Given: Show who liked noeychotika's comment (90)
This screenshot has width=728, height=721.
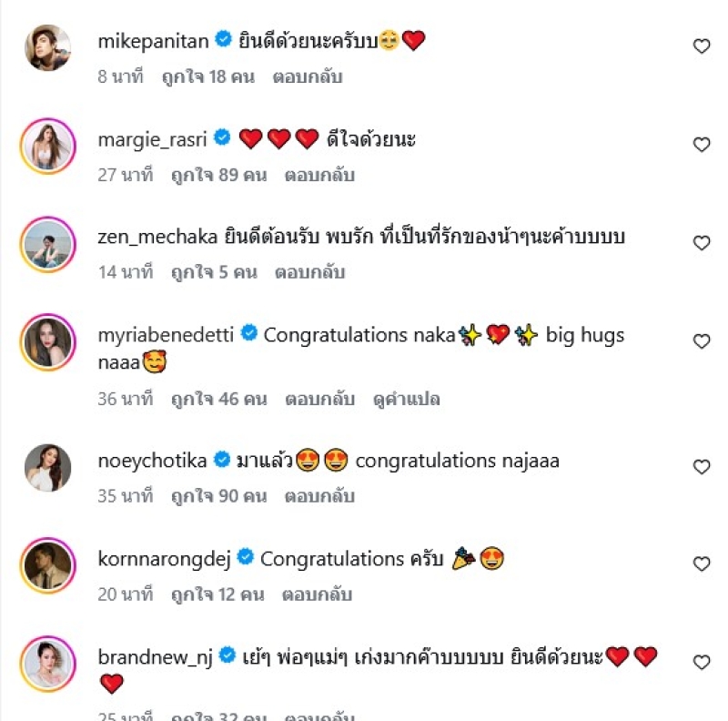Looking at the screenshot, I should (218, 497).
